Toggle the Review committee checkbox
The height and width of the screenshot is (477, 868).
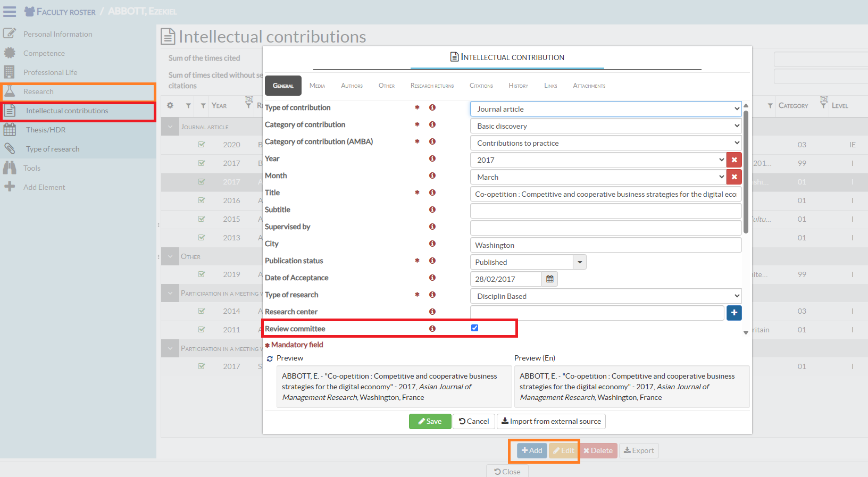click(x=474, y=328)
